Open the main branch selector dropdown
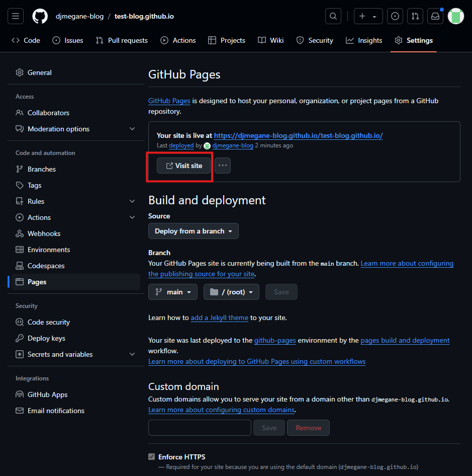 point(173,292)
